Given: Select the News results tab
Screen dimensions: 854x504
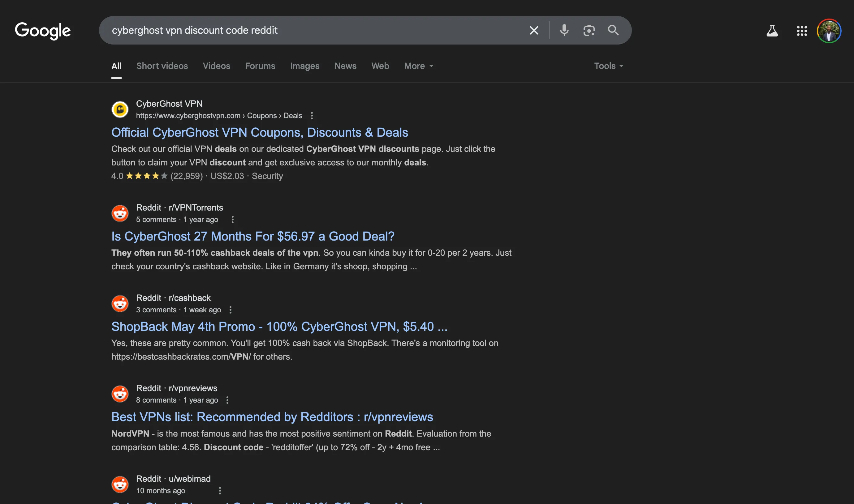Looking at the screenshot, I should pos(345,66).
